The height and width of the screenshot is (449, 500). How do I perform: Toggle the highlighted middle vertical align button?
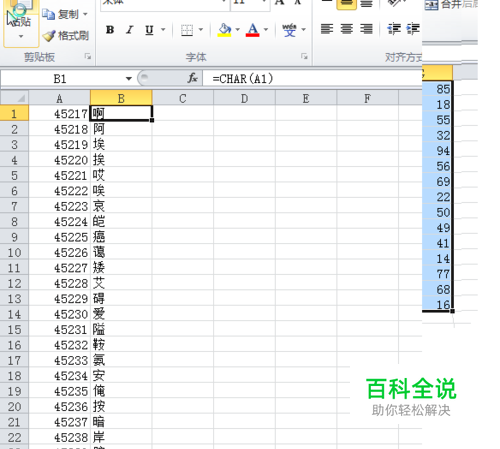pyautogui.click(x=347, y=4)
